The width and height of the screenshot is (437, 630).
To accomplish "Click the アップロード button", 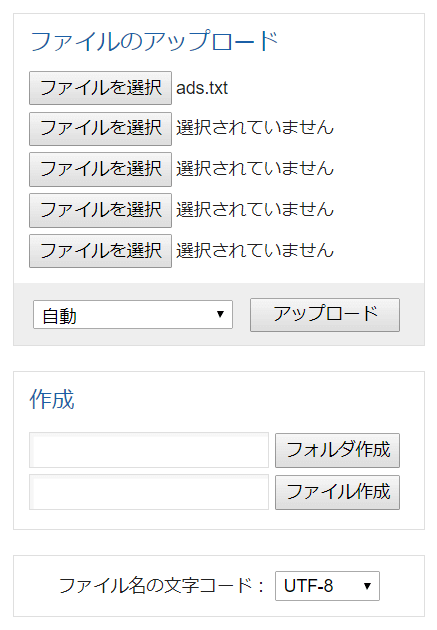I will (x=325, y=315).
